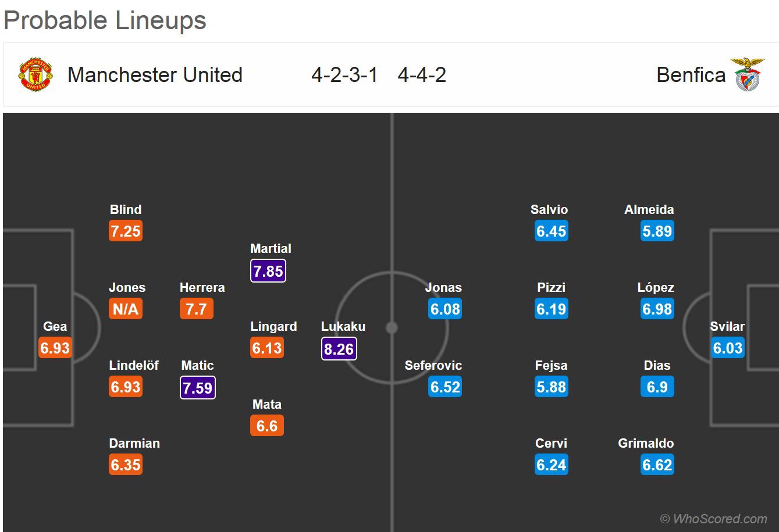Click the Grimaldo player name
This screenshot has width=779, height=532.
(x=646, y=444)
